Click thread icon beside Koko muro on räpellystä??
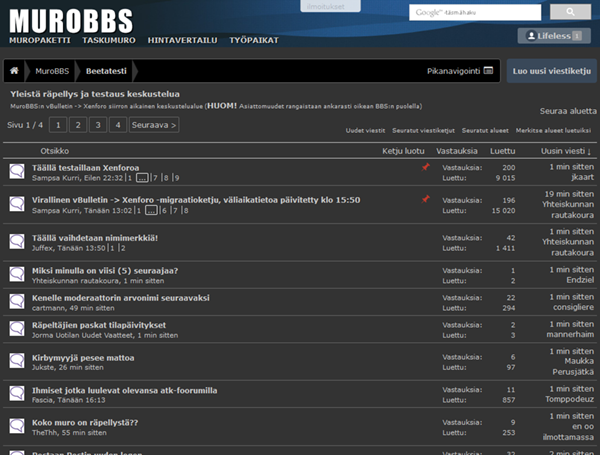600x455 pixels. [17, 428]
